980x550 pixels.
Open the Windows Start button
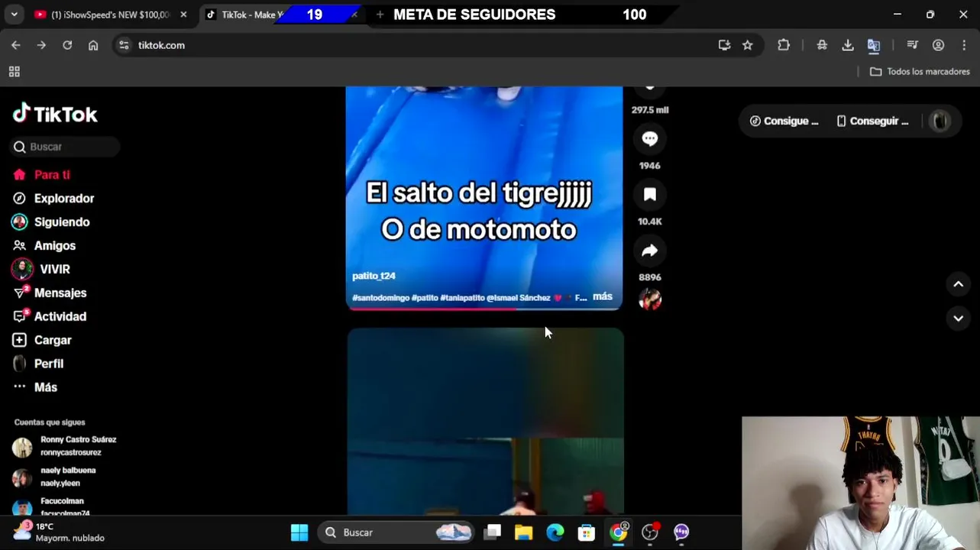click(299, 532)
